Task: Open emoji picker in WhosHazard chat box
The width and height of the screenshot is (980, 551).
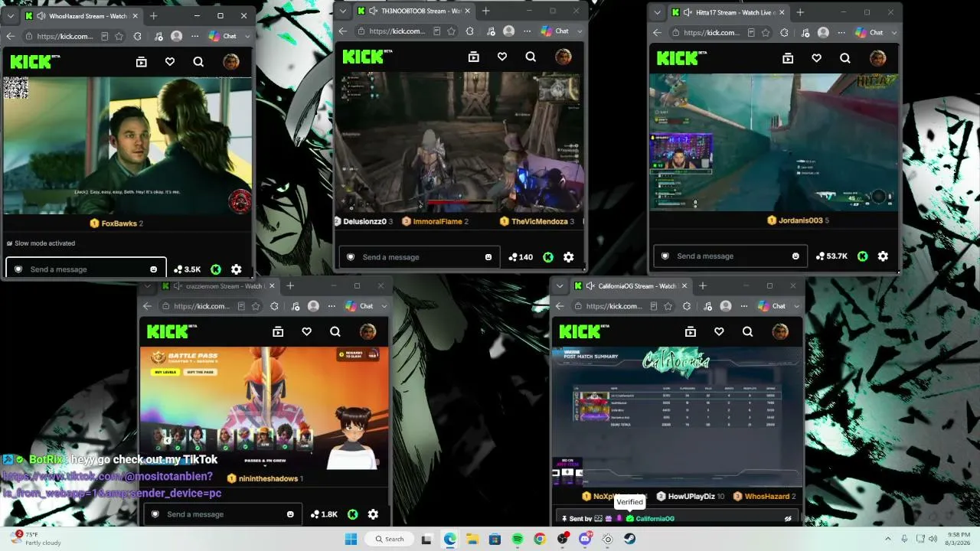Action: 154,269
